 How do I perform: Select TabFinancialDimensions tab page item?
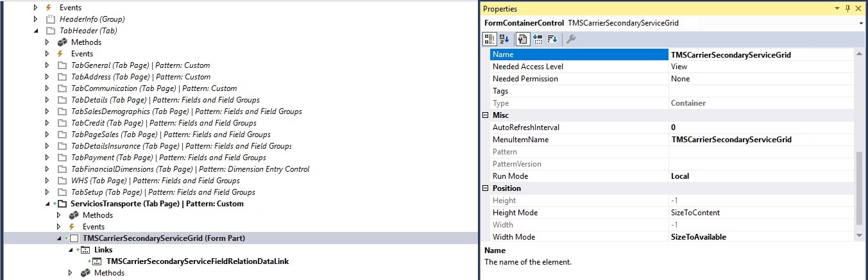click(x=191, y=169)
